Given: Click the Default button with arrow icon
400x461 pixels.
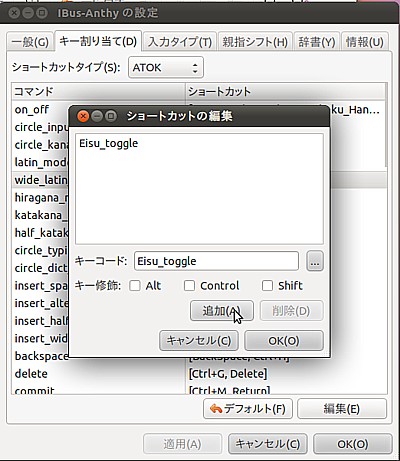Looking at the screenshot, I should coord(248,409).
